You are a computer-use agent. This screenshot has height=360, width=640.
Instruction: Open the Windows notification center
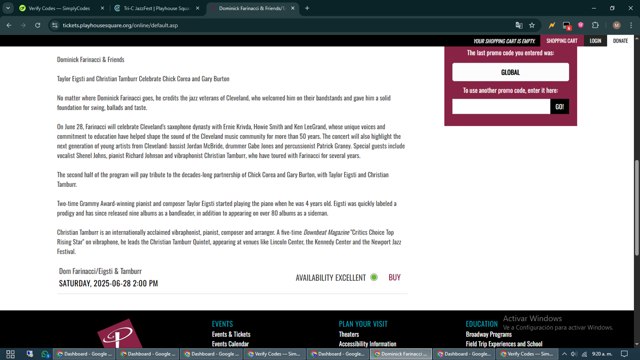pyautogui.click(x=624, y=354)
